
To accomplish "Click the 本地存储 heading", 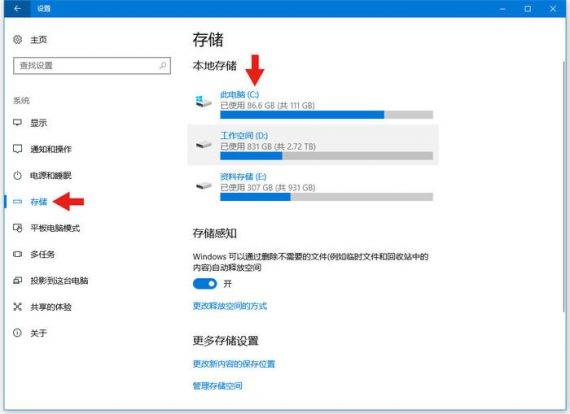I will click(x=214, y=65).
